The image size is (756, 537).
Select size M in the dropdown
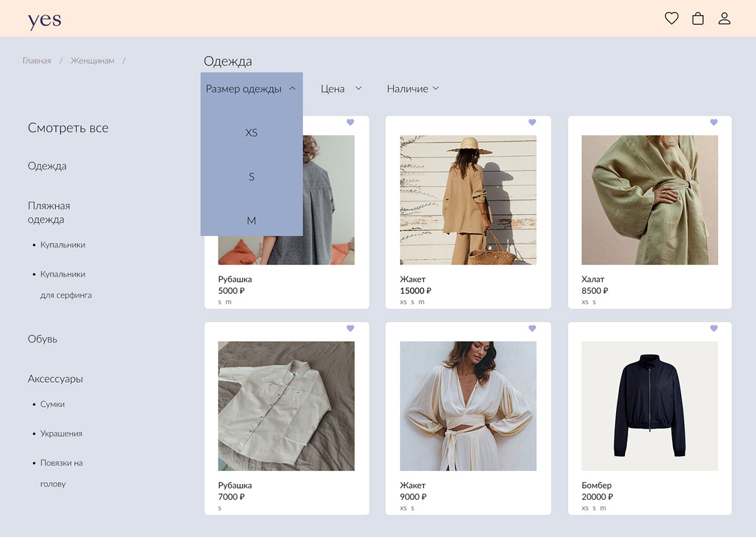click(x=251, y=220)
